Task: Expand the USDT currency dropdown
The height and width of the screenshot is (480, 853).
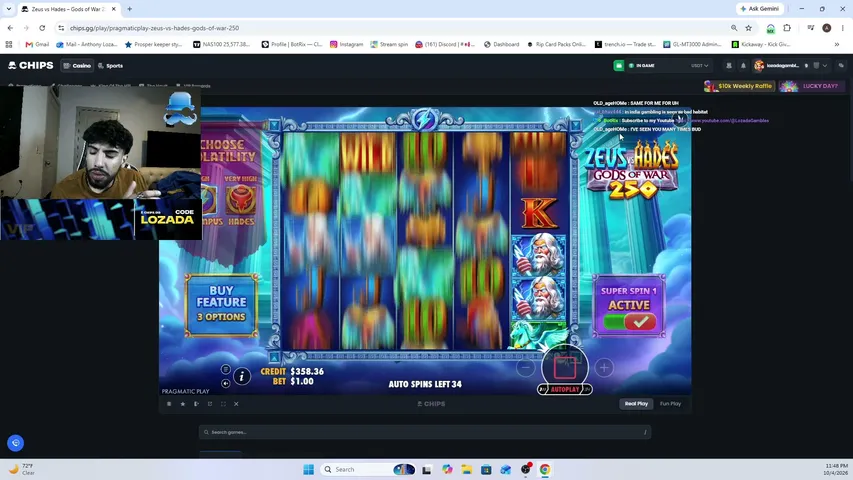Action: (x=700, y=66)
